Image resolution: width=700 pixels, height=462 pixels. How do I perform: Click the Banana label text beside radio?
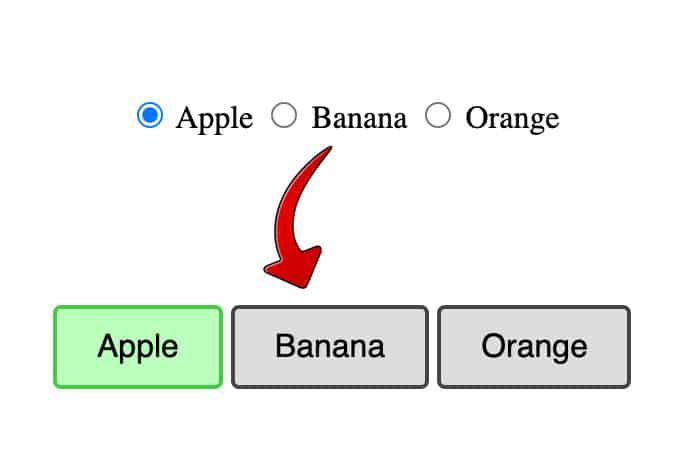pyautogui.click(x=359, y=119)
